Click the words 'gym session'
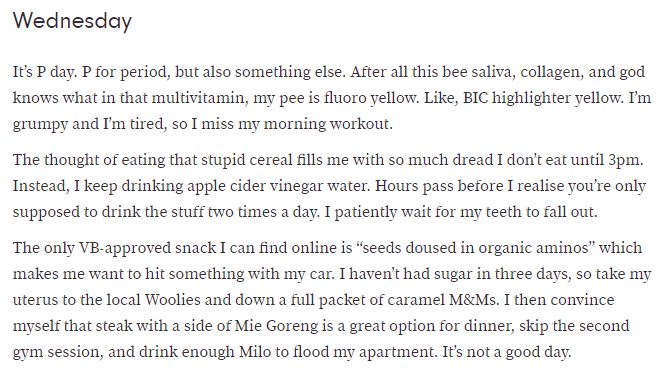Image resolution: width=660 pixels, height=370 pixels. click(57, 353)
